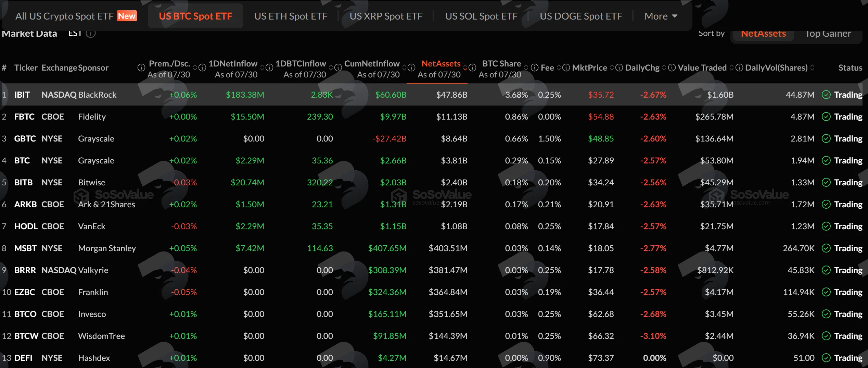The width and height of the screenshot is (868, 368).
Task: Select the MSBT ticker
Action: click(x=25, y=248)
